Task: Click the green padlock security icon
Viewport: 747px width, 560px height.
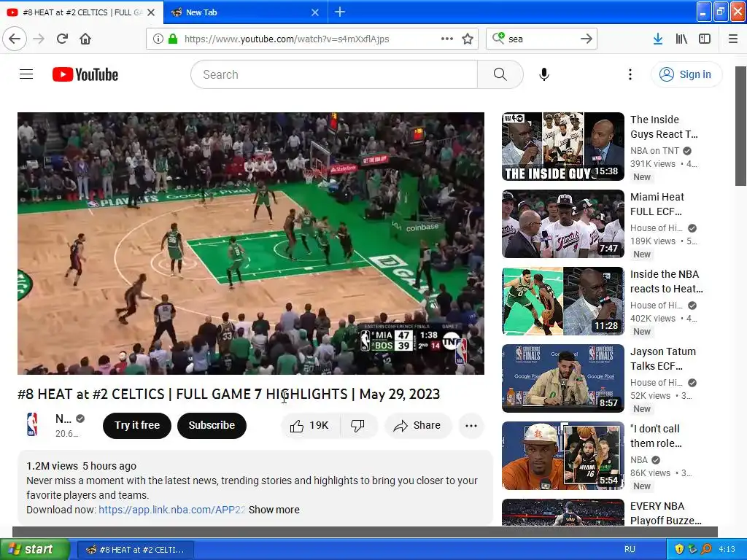Action: coord(172,39)
